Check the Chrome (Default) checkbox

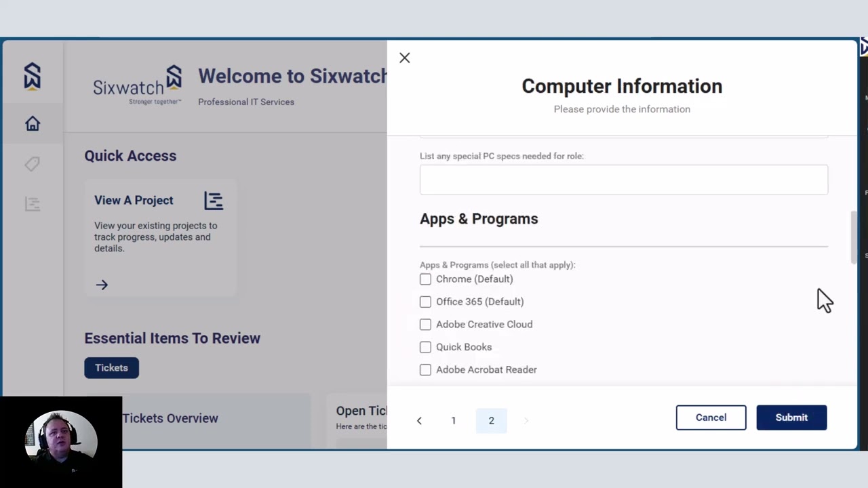pos(425,279)
